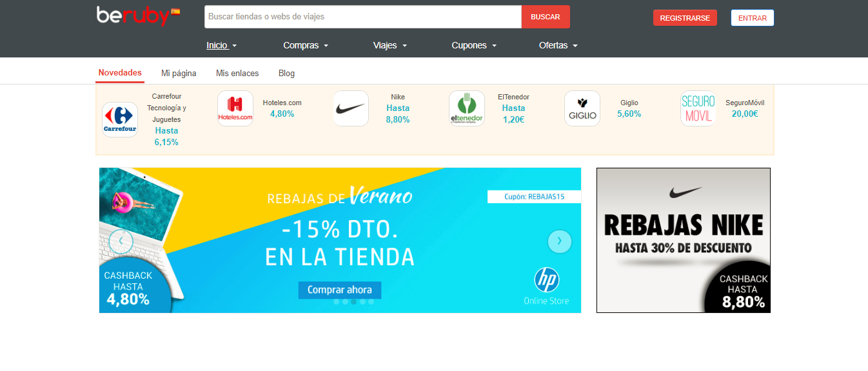Go to previous carousel slide arrow
The height and width of the screenshot is (371, 868).
coord(121,241)
